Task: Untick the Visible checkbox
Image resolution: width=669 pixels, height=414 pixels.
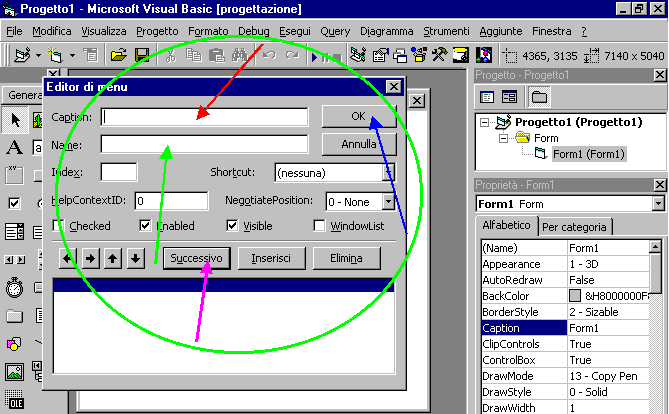Action: [232, 225]
